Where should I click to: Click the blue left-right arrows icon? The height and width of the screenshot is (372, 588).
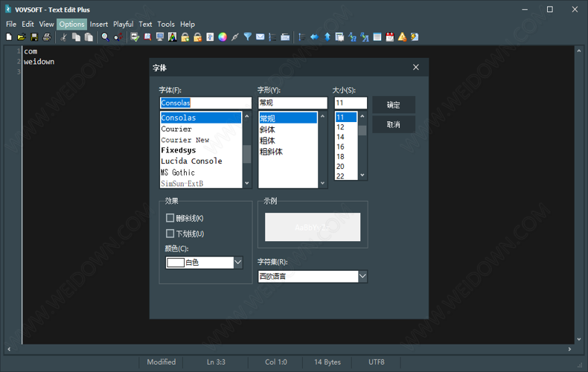pyautogui.click(x=314, y=36)
